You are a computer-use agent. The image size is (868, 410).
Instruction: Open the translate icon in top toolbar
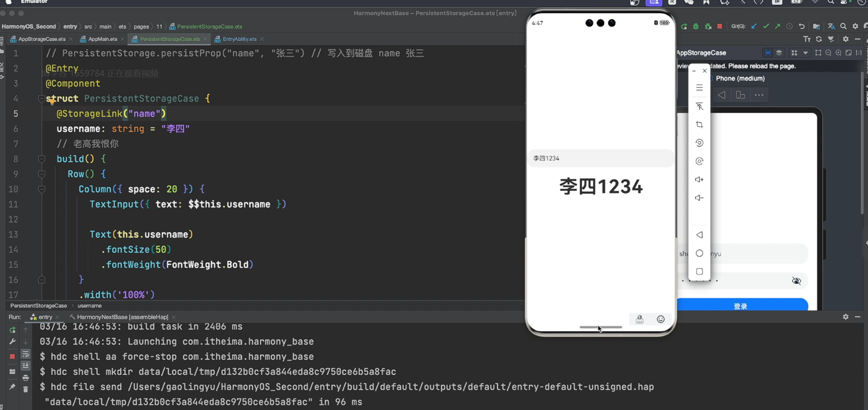point(831,26)
